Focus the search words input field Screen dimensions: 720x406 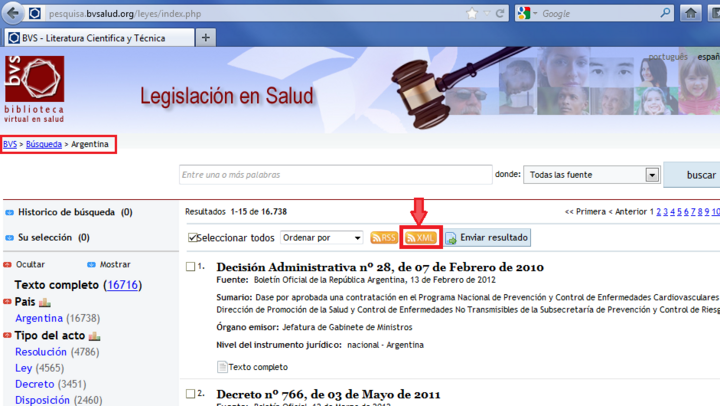pyautogui.click(x=336, y=175)
